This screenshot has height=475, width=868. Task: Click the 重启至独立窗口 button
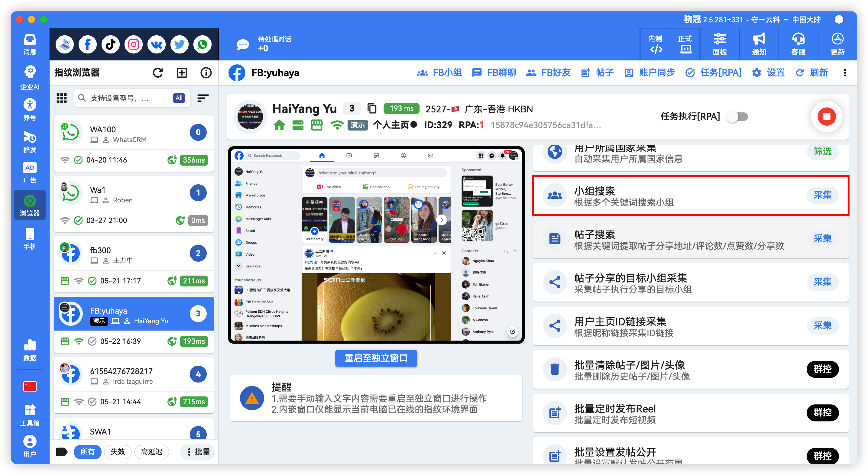(x=376, y=358)
